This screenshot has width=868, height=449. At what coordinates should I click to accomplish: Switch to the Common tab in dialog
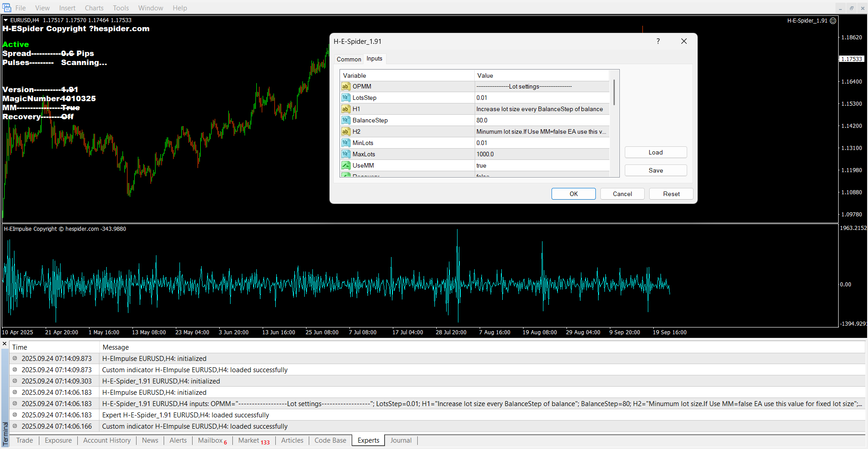[x=349, y=59]
